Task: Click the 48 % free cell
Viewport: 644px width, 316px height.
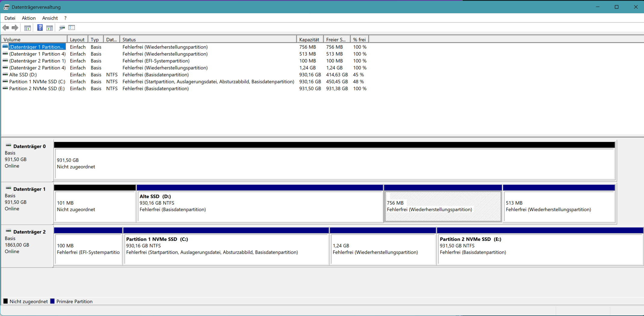Action: pyautogui.click(x=358, y=81)
